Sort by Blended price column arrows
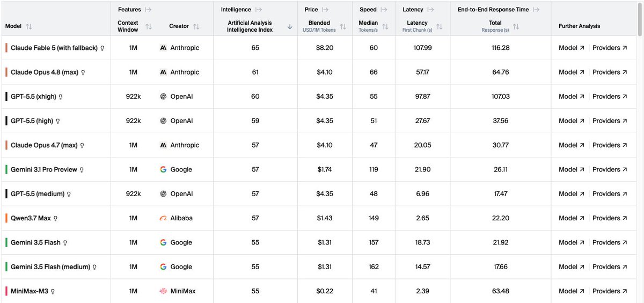 pos(343,26)
